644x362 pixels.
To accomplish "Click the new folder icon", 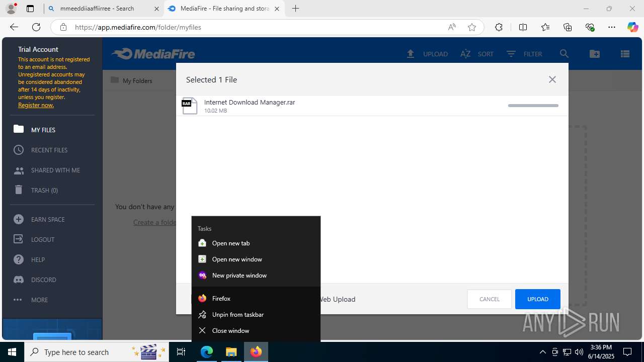I will [x=595, y=54].
